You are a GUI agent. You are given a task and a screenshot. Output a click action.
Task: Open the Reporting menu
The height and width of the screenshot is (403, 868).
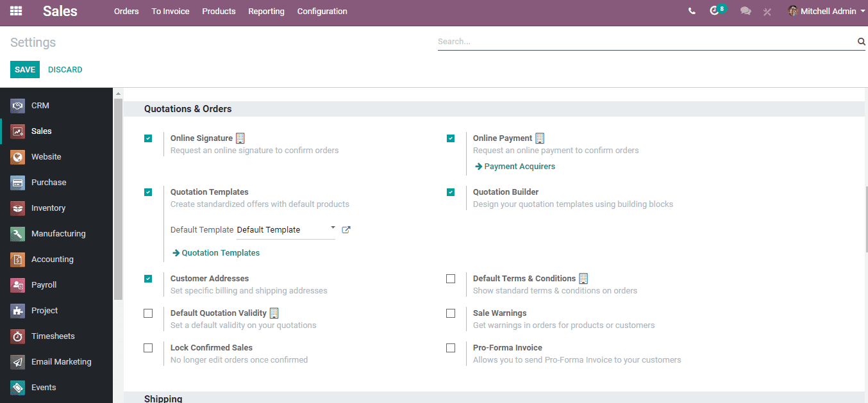tap(266, 11)
